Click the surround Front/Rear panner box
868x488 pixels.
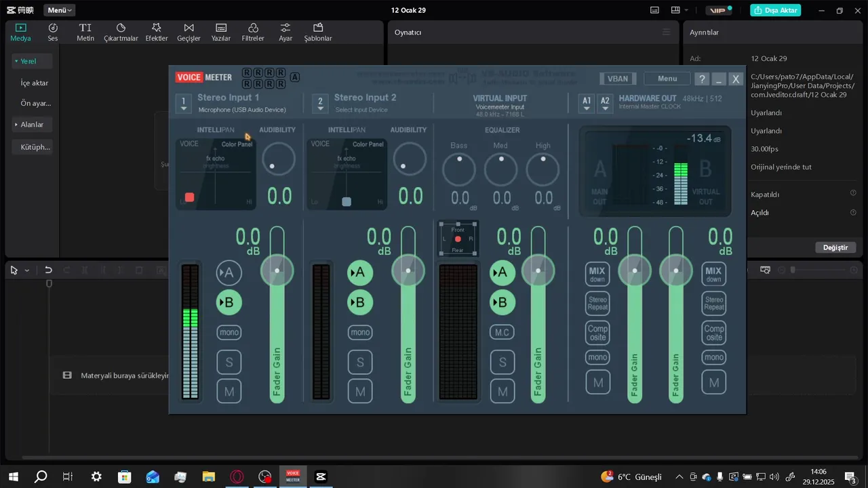click(x=458, y=239)
